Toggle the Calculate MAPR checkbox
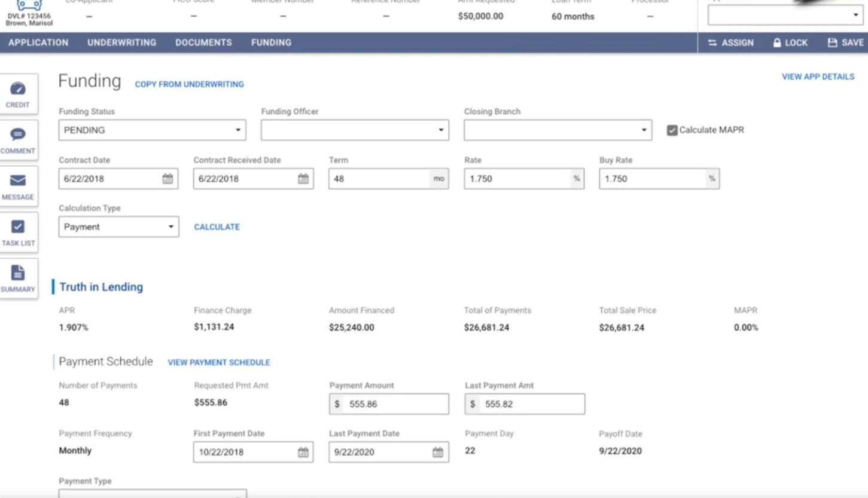The width and height of the screenshot is (868, 498). (x=672, y=130)
